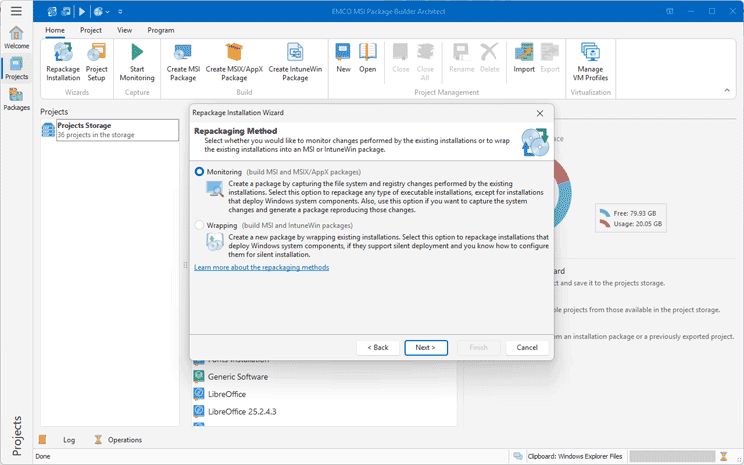Click Create IntuneWin Package icon

click(x=295, y=60)
